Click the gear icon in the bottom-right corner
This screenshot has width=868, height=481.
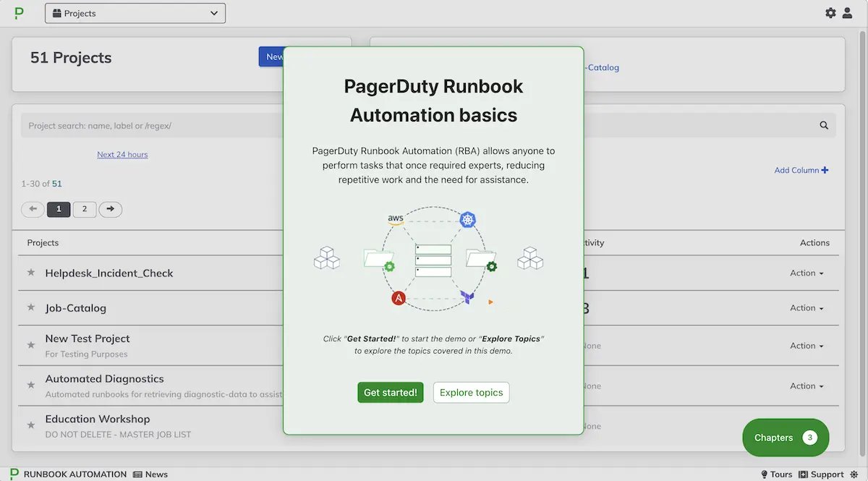pyautogui.click(x=854, y=474)
